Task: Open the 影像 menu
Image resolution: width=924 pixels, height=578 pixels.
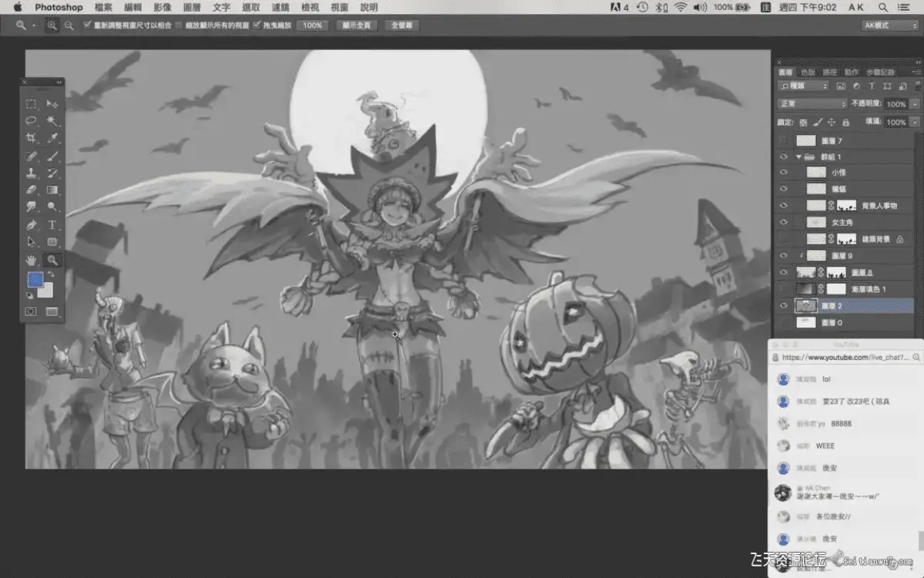Action: (162, 7)
